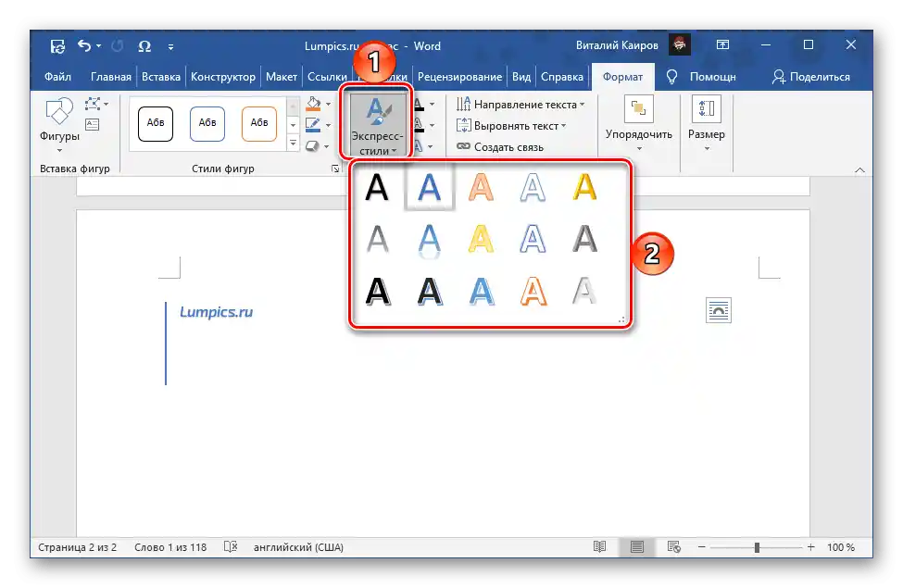The image size is (903, 588).
Task: Click the Lumpics.ru text in document
Action: [x=216, y=312]
